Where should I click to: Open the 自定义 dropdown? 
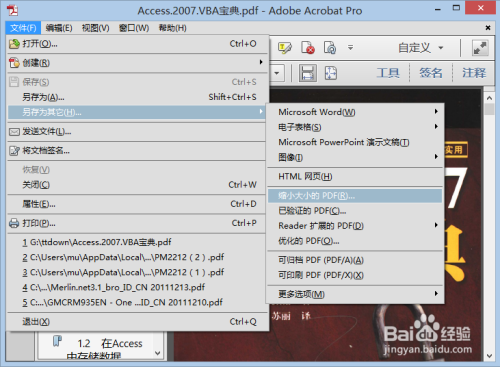tap(421, 48)
